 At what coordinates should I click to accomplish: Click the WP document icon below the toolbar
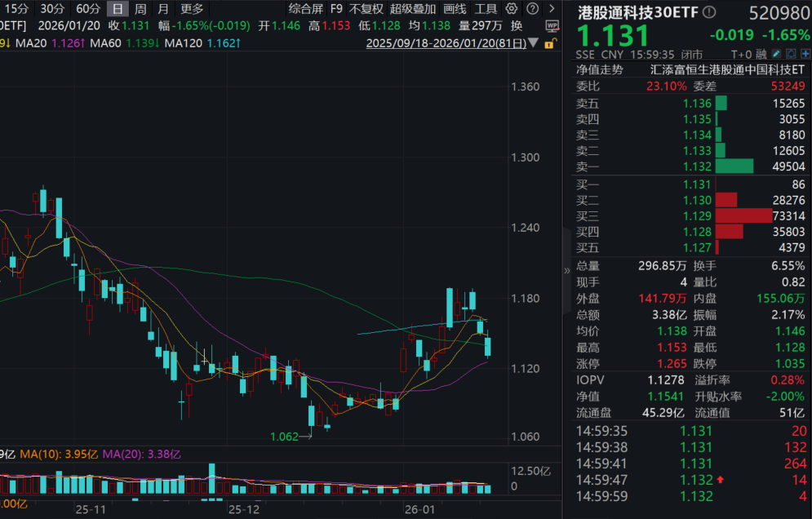tap(552, 26)
